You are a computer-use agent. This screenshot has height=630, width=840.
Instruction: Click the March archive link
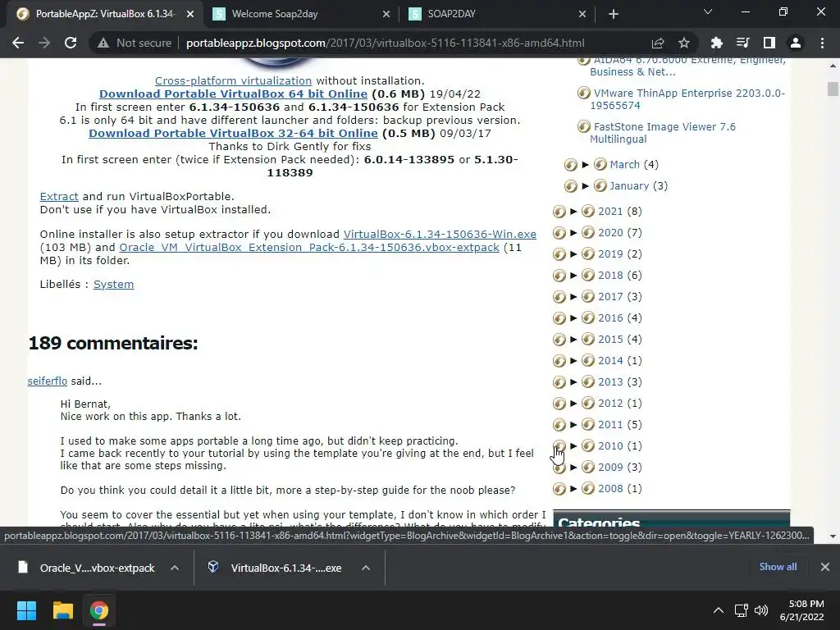624,164
